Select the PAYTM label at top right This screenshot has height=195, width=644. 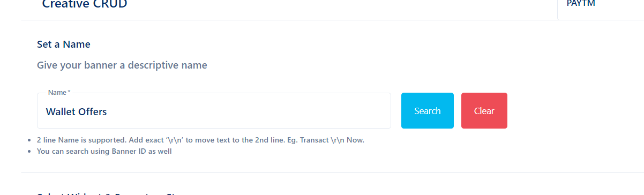point(581,3)
